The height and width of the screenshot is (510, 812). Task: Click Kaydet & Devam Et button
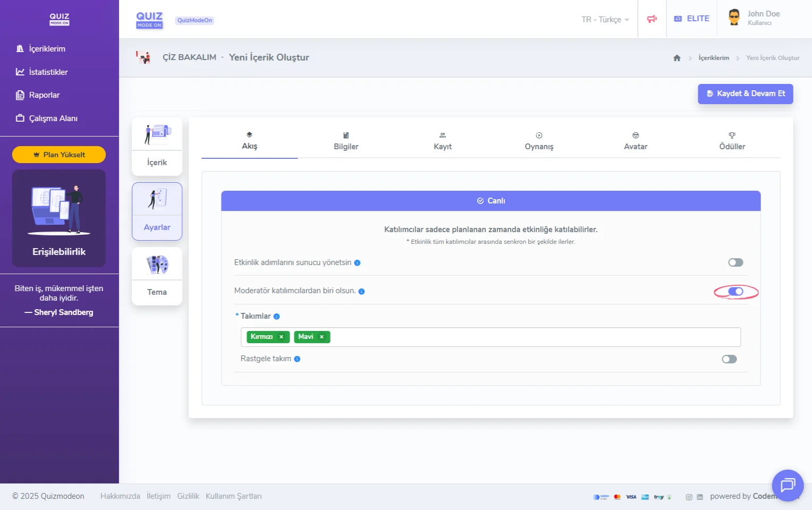coord(745,93)
